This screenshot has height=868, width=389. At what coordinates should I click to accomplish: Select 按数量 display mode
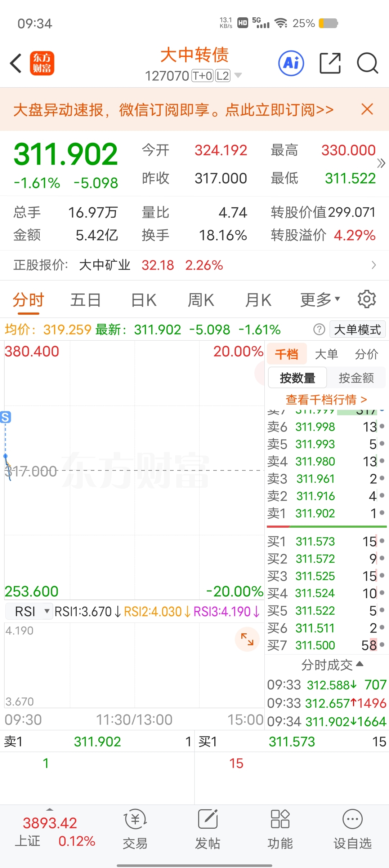298,378
